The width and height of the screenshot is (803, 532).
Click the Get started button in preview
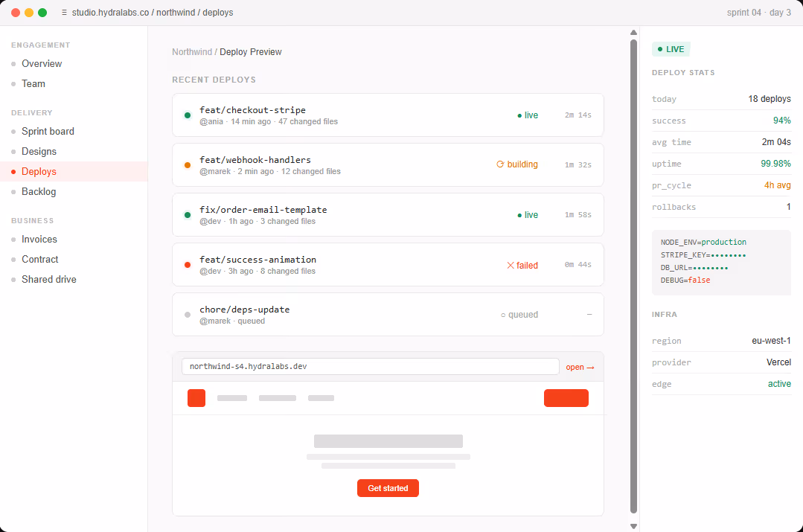click(x=388, y=488)
